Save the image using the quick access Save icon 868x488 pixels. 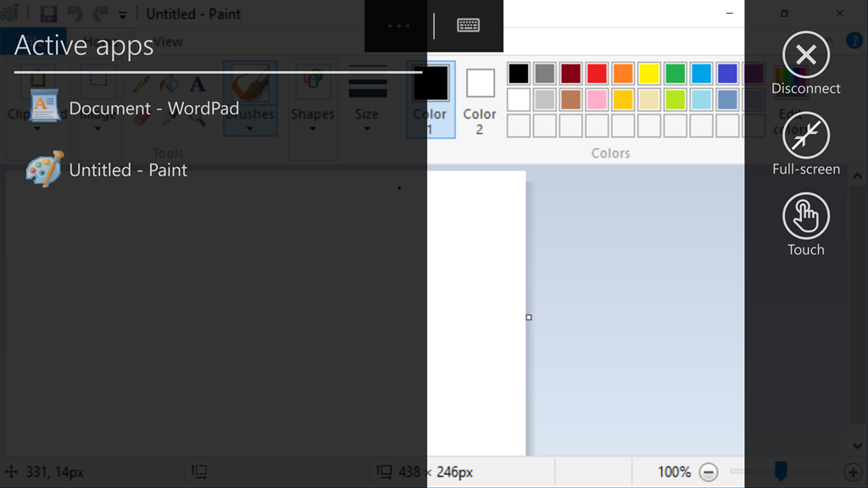click(x=48, y=14)
